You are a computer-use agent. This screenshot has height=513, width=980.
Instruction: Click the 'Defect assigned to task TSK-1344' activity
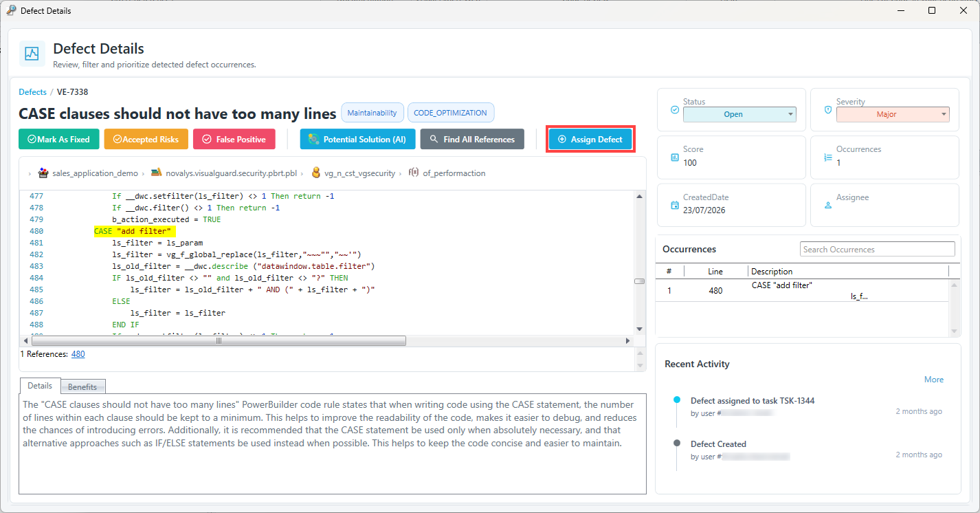(753, 401)
